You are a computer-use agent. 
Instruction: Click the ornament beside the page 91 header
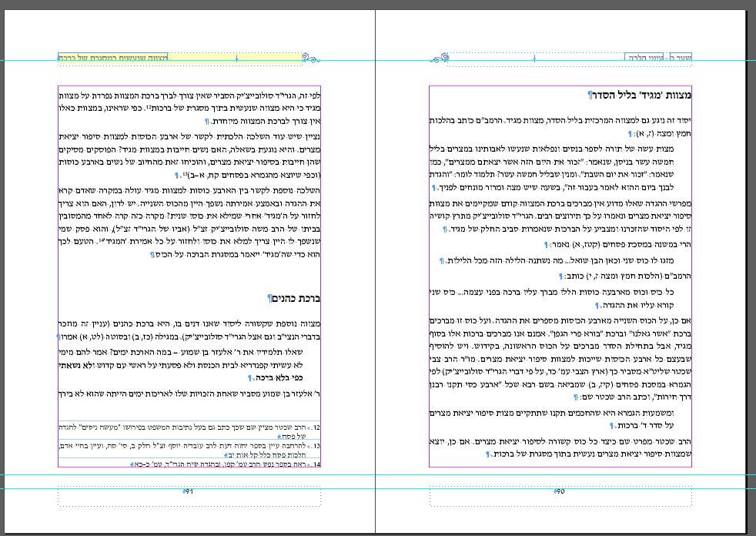point(311,59)
